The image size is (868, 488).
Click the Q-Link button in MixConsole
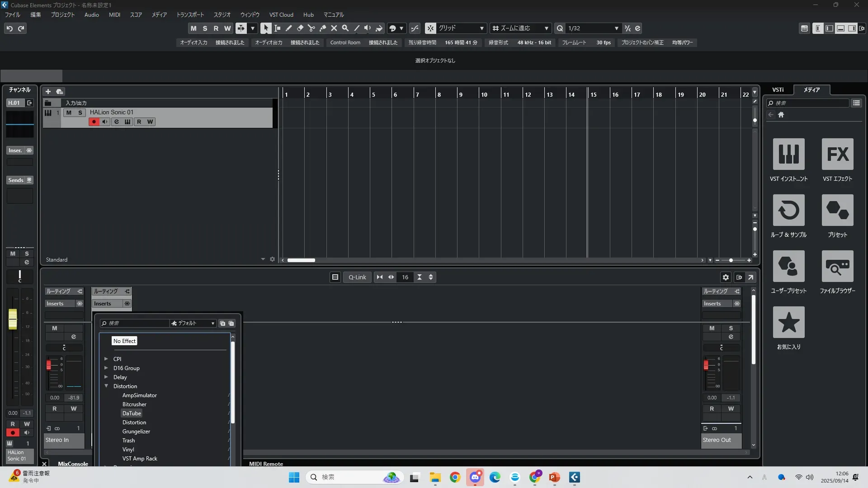[x=357, y=277]
